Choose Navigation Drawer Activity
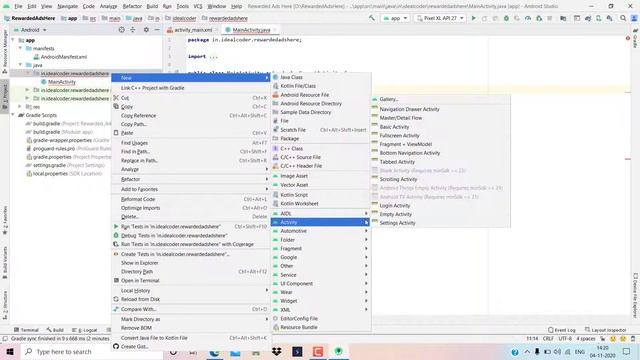640x360 pixels. (409, 109)
